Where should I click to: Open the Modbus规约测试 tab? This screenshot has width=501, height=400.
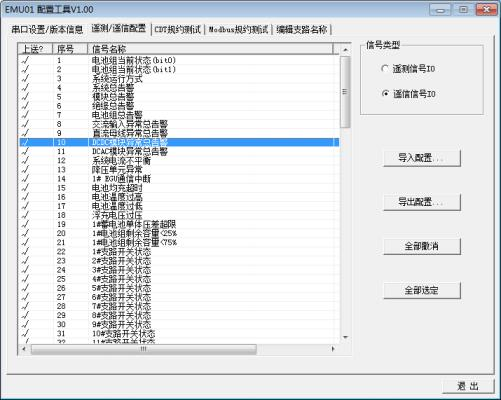point(238,30)
